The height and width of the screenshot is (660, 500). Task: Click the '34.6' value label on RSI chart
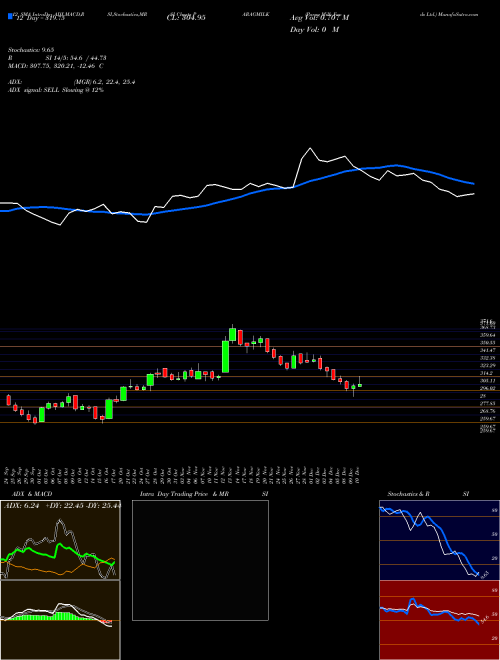coord(484,618)
